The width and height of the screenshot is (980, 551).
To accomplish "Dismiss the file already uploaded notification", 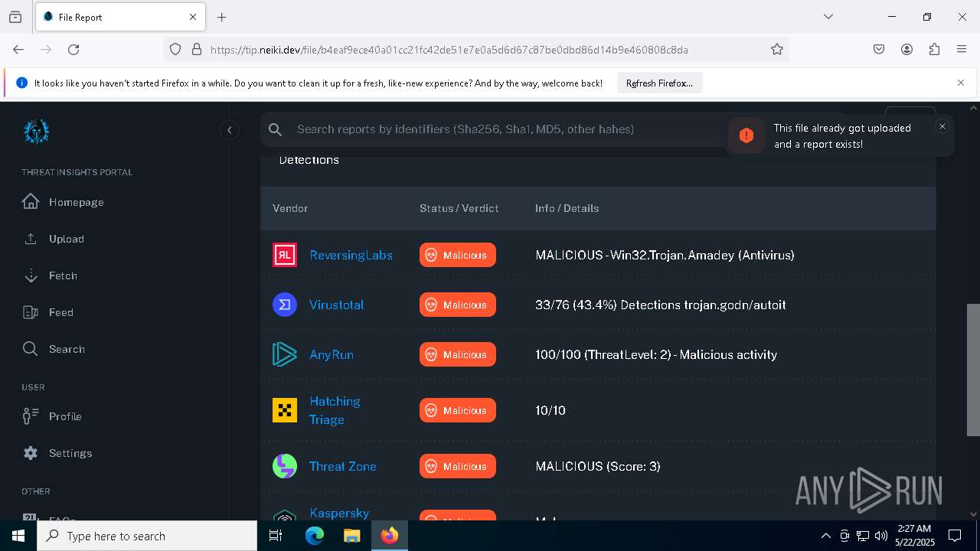I will (x=942, y=126).
